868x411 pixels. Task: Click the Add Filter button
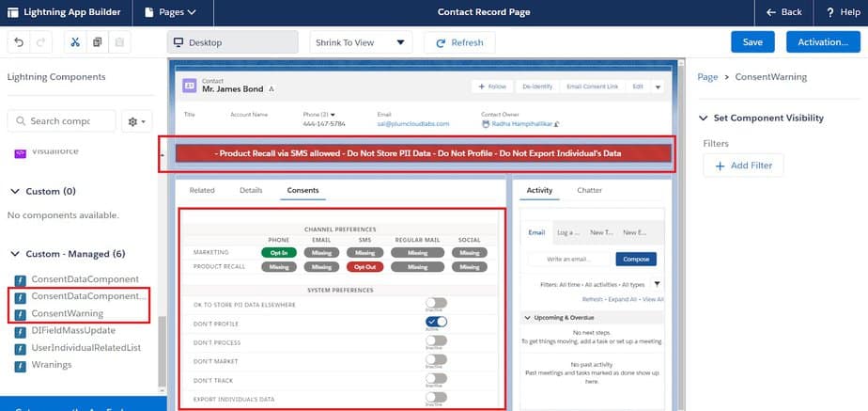coord(743,166)
